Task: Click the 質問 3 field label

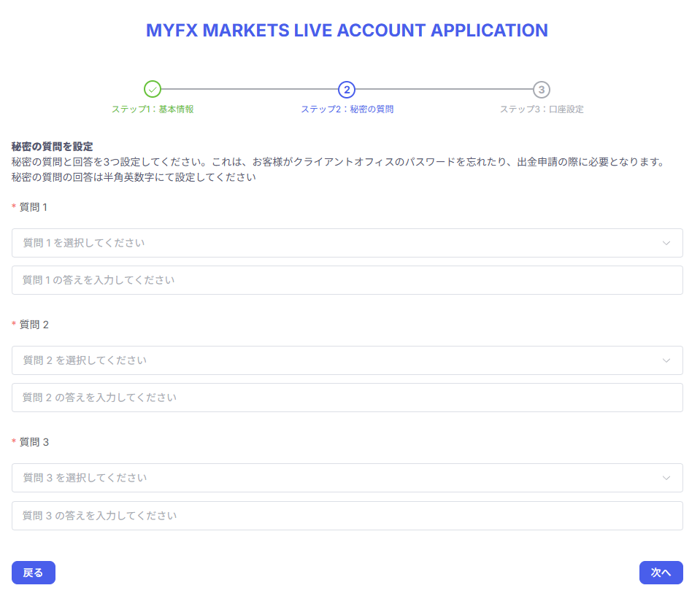Action: [x=34, y=442]
